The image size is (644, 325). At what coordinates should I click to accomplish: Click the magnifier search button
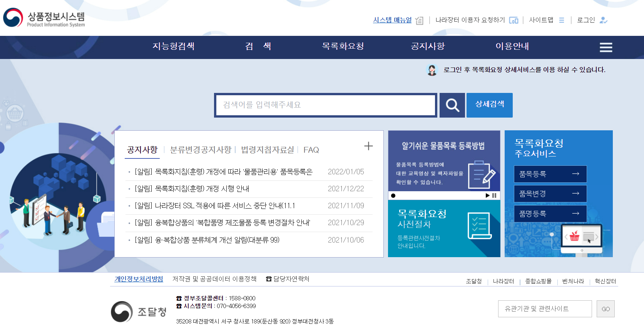[x=452, y=105]
